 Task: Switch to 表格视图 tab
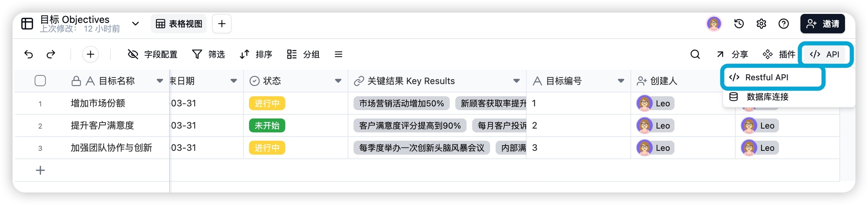[x=179, y=24]
